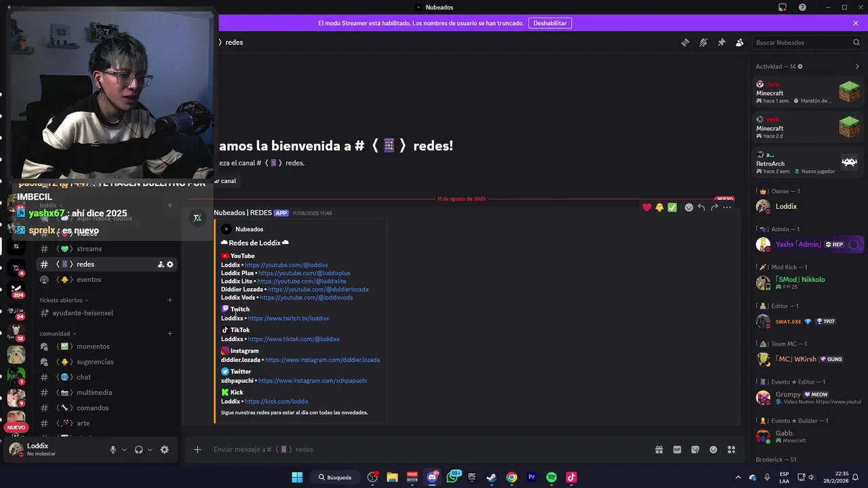Viewport: 868px width, 488px height.
Task: Click Búsqueda taskbar search box
Action: [x=334, y=477]
